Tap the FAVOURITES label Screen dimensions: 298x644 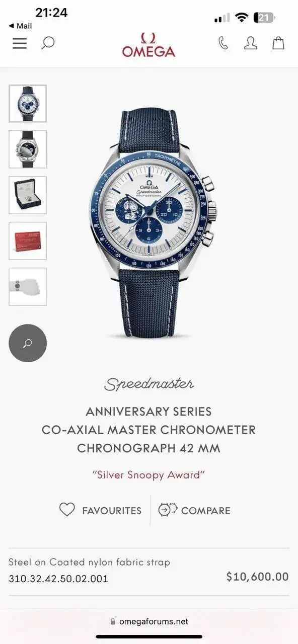[x=112, y=511]
